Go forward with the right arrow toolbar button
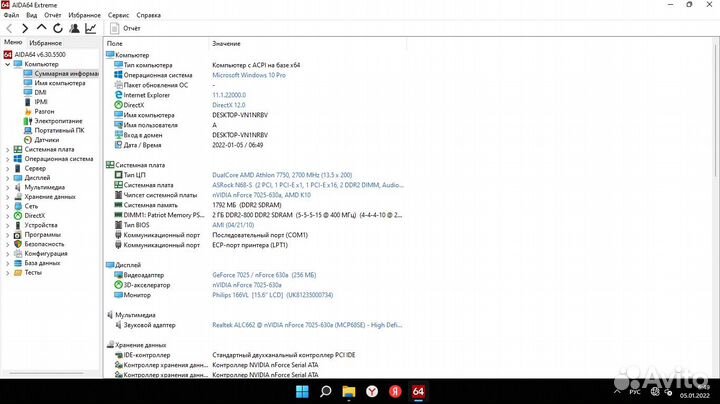 pyautogui.click(x=25, y=28)
